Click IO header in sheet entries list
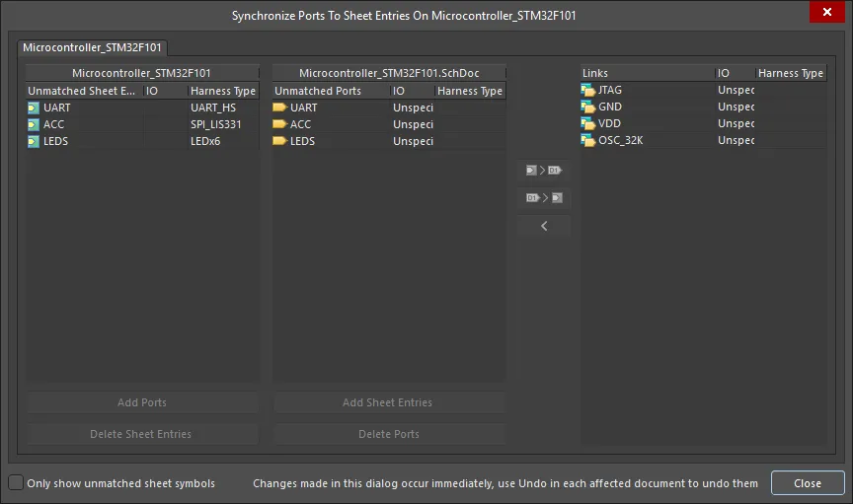 pos(166,91)
